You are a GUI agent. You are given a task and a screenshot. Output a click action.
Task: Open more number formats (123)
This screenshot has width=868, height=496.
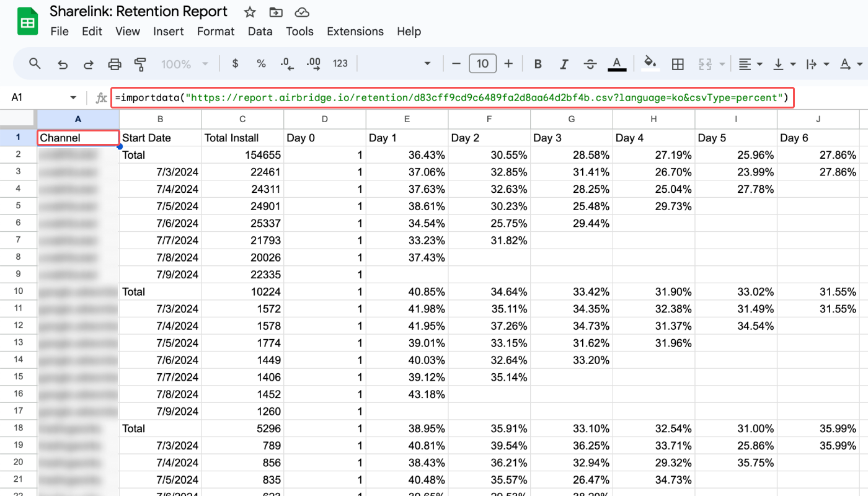point(340,63)
